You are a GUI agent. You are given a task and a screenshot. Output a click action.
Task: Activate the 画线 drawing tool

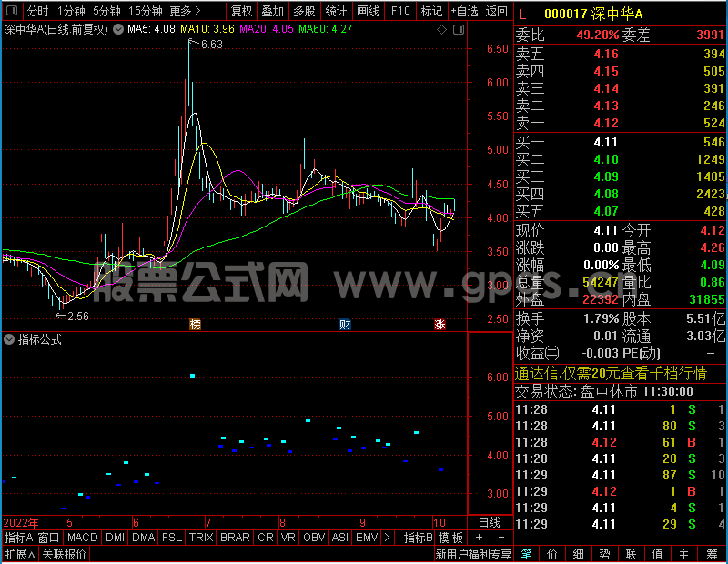pos(368,11)
